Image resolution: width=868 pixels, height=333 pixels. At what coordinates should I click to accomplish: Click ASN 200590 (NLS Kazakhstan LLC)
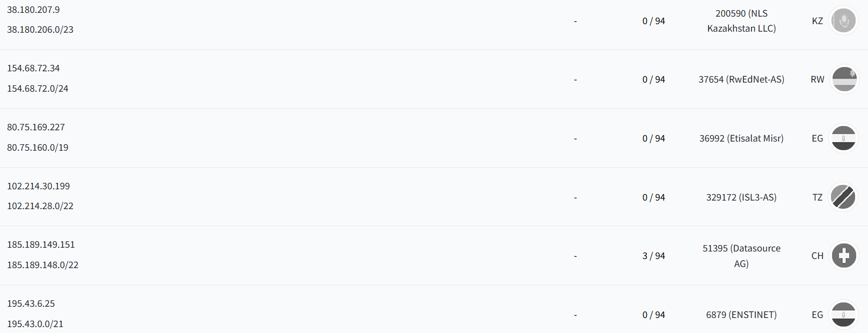[x=741, y=21]
